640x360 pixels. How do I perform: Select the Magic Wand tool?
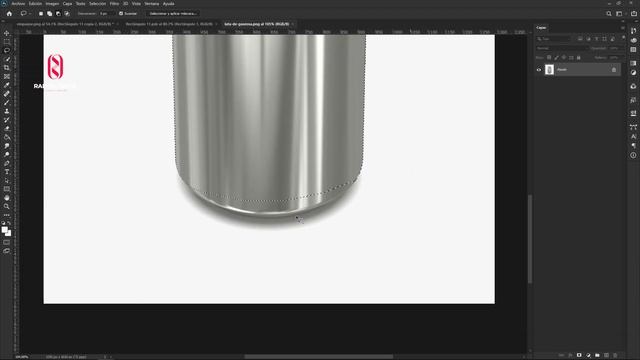[7, 59]
